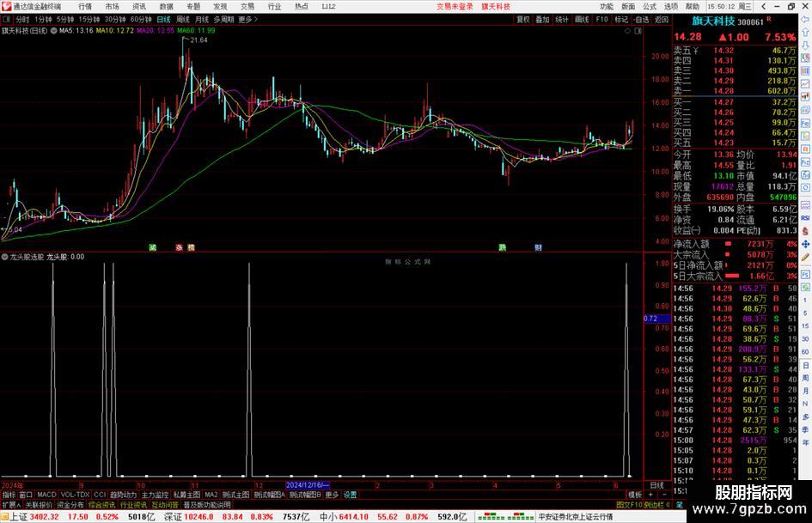Click the gear icon beside 龙头股选股
Viewport: 812px width, 523px height.
[x=4, y=257]
